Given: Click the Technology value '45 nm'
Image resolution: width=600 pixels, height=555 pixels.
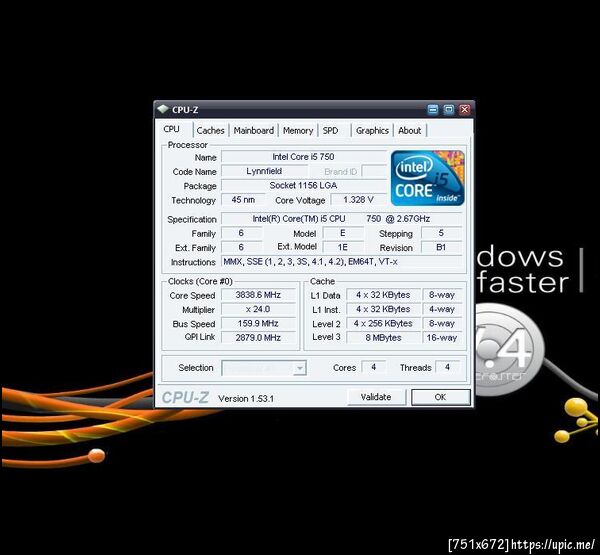Looking at the screenshot, I should [x=243, y=200].
